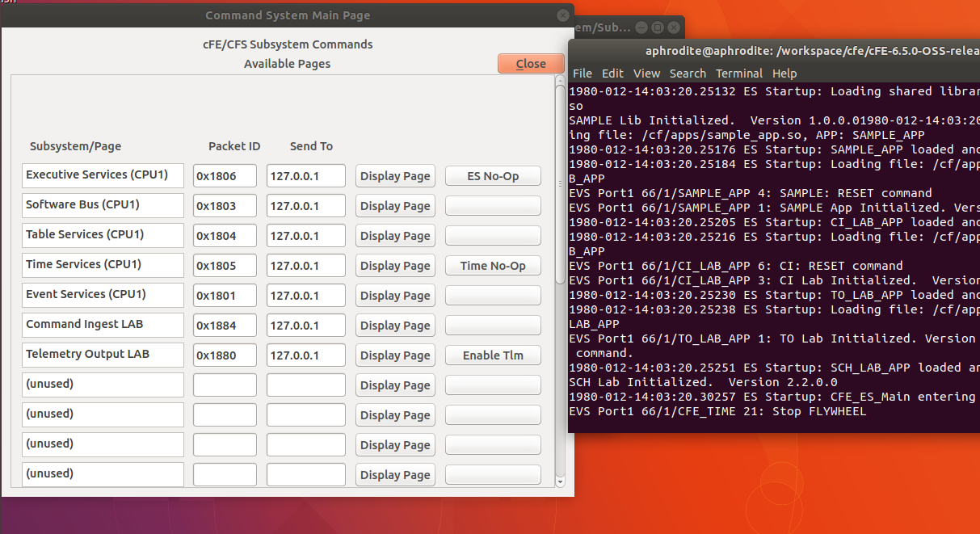Screen dimensions: 980x534
Task: Show Display Page for Table Services
Action: [395, 236]
